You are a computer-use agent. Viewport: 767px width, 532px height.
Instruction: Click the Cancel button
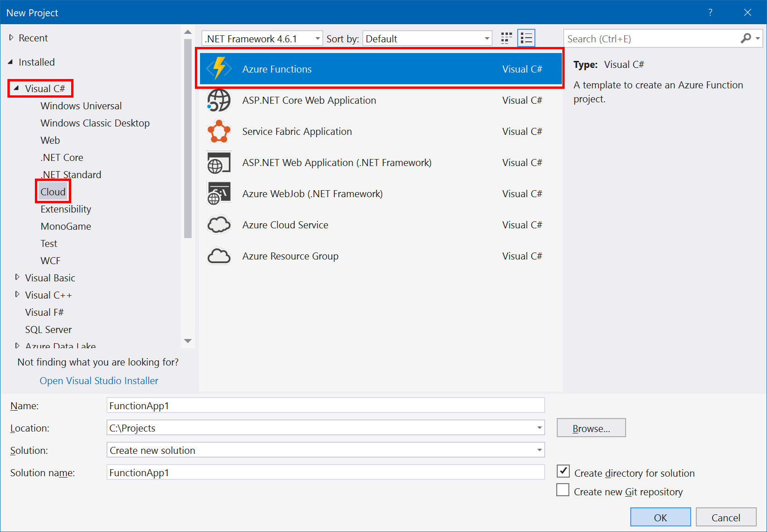[726, 517]
